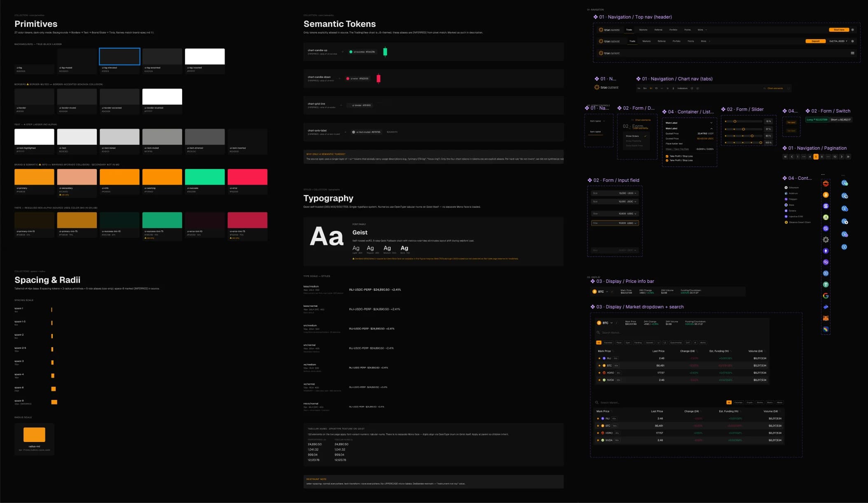The width and height of the screenshot is (868, 503).
Task: Click the Binance Smart Chain list item icon
Action: pyautogui.click(x=786, y=222)
